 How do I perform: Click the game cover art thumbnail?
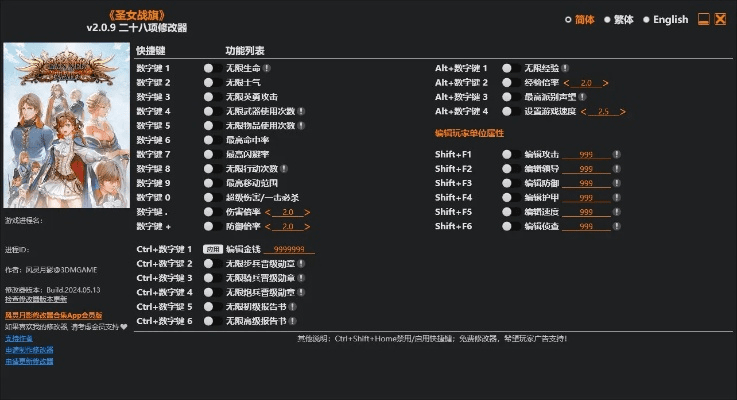[x=66, y=124]
